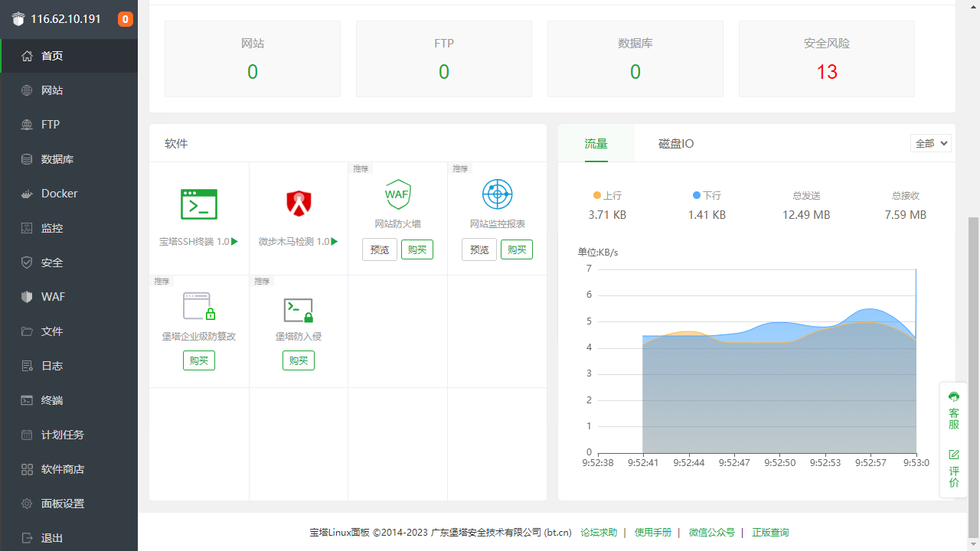Image resolution: width=980 pixels, height=551 pixels.
Task: Click the blue radar 网站监控报表 icon
Action: pos(497,194)
